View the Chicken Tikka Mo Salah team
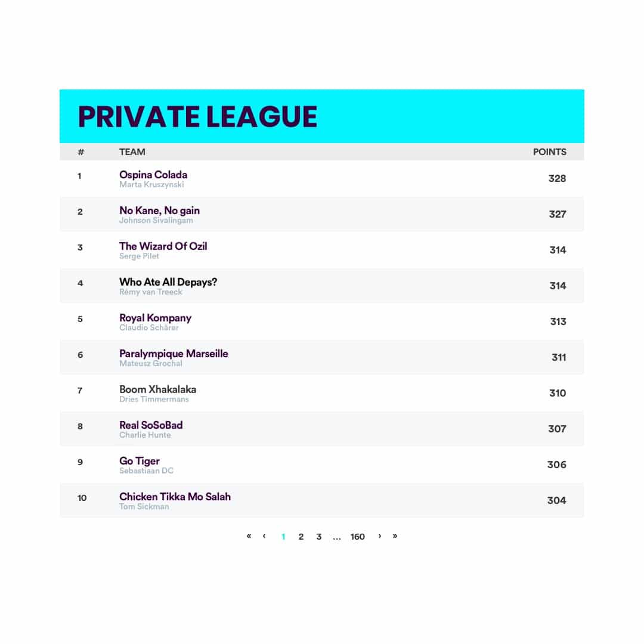The width and height of the screenshot is (644, 644). [175, 497]
